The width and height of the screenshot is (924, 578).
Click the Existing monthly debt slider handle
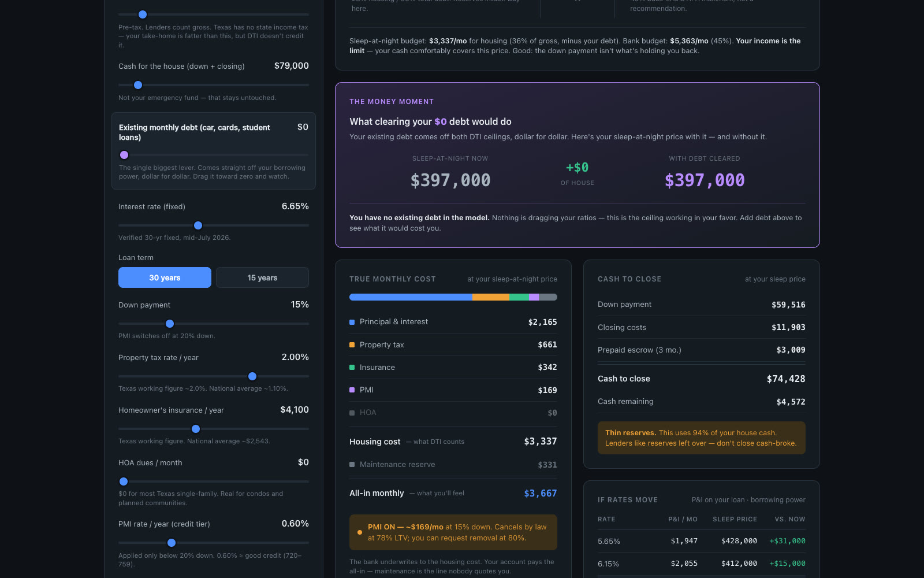pyautogui.click(x=124, y=155)
